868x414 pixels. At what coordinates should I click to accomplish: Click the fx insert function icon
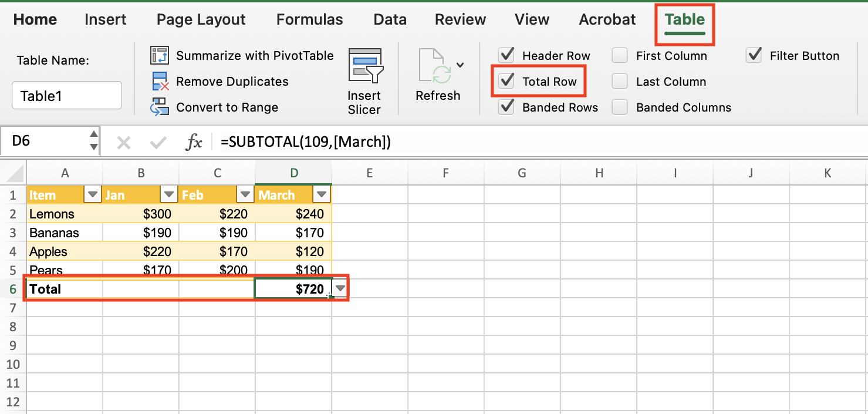point(194,141)
